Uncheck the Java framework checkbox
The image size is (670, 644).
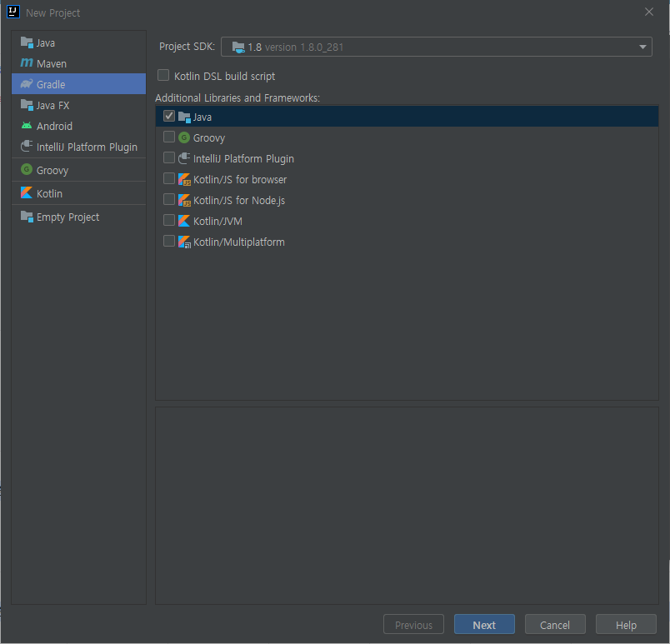click(169, 116)
